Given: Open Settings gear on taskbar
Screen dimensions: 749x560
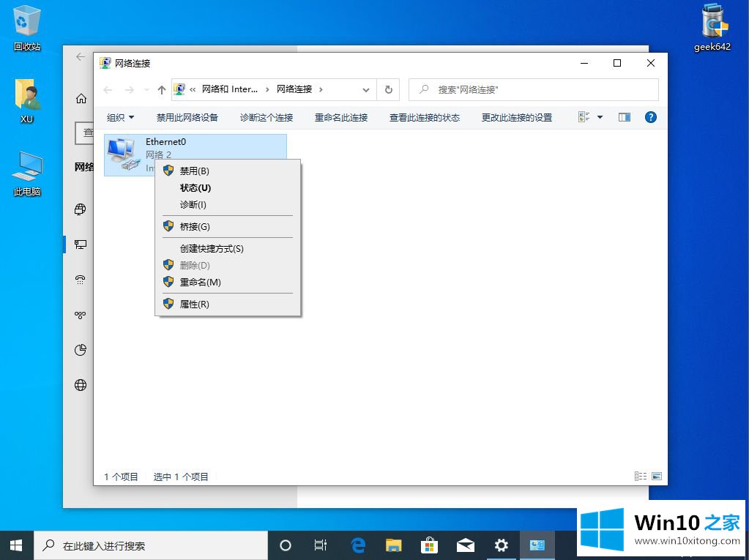Looking at the screenshot, I should click(x=501, y=545).
